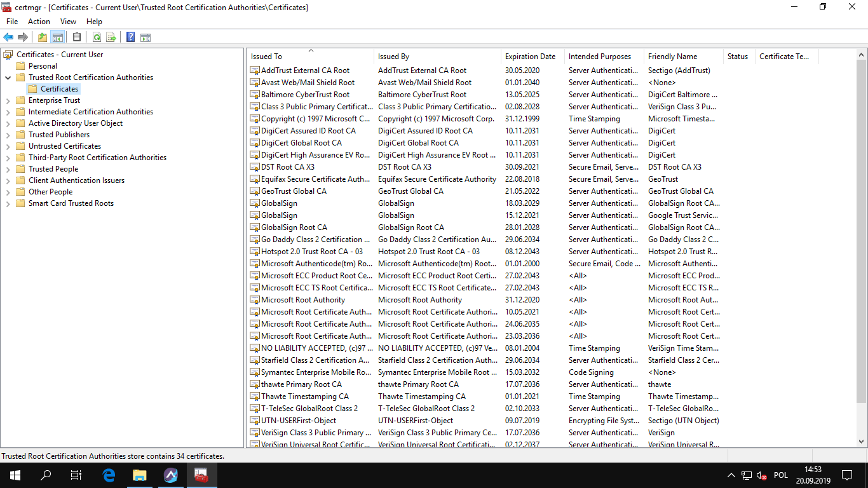Image resolution: width=868 pixels, height=488 pixels.
Task: Expand Third-Party Root Certification Authorities node
Action: point(8,158)
